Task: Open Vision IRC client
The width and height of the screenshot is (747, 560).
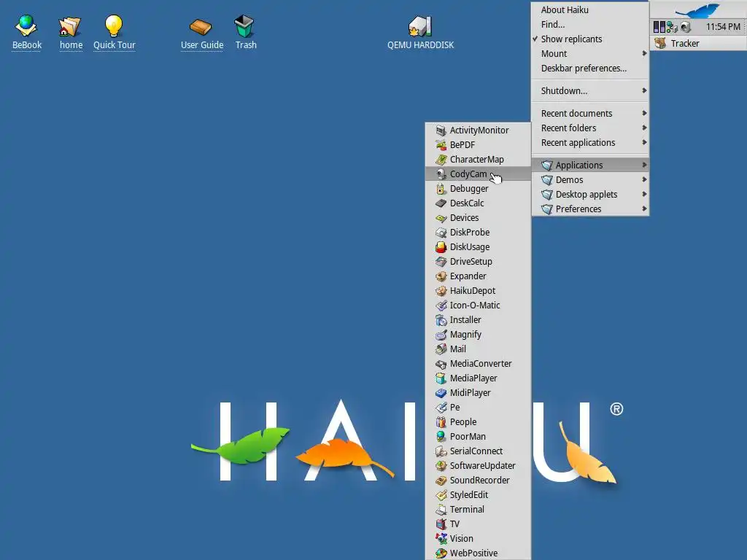Action: point(478,539)
